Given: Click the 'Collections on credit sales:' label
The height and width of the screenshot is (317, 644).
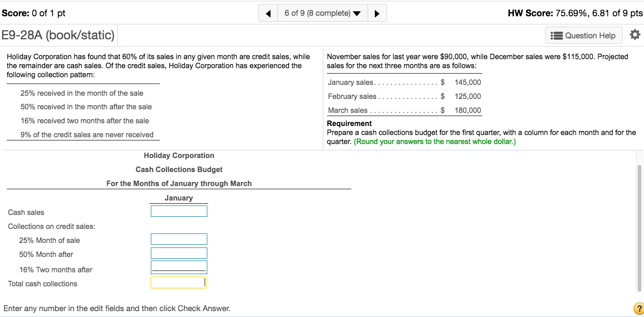Looking at the screenshot, I should pyautogui.click(x=51, y=226).
